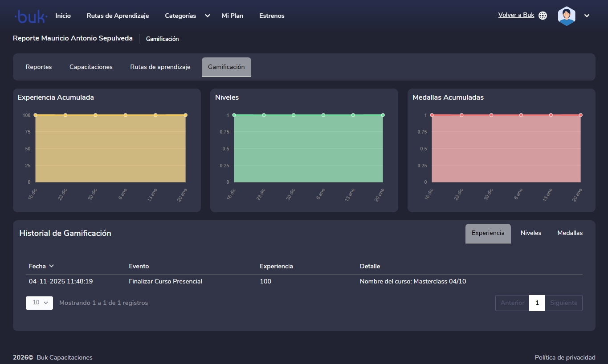
Task: Sort table by the Fecha column arrow
Action: coord(52,266)
